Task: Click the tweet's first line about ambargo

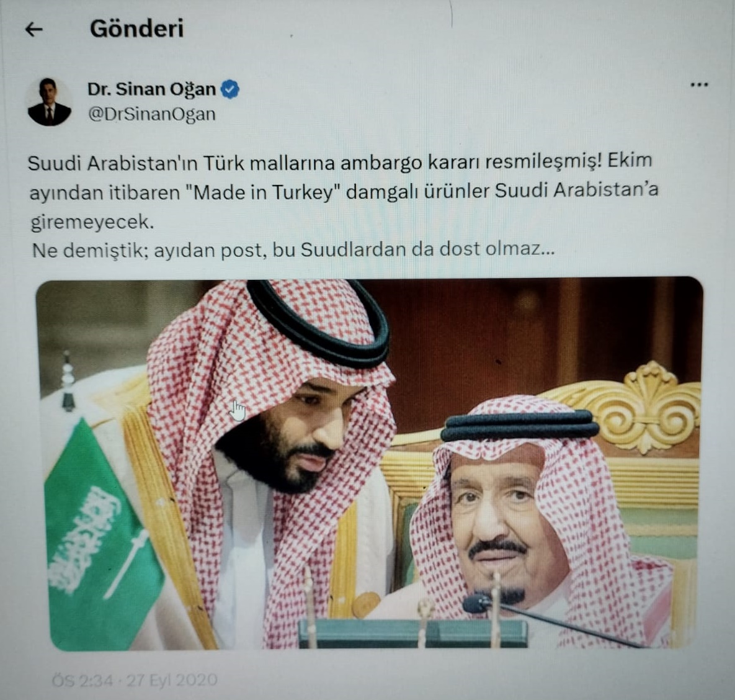Action: pos(340,162)
